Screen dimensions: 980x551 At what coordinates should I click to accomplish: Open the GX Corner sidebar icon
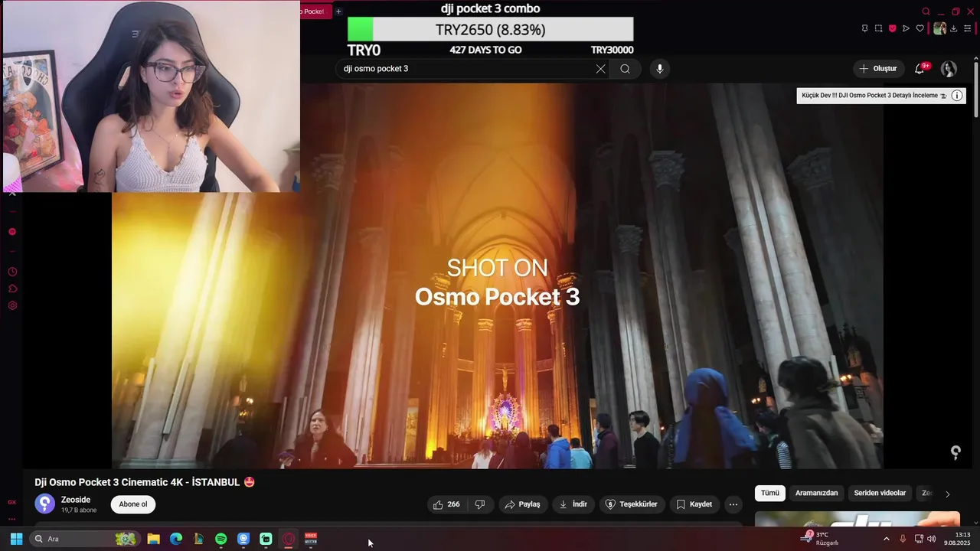(11, 502)
